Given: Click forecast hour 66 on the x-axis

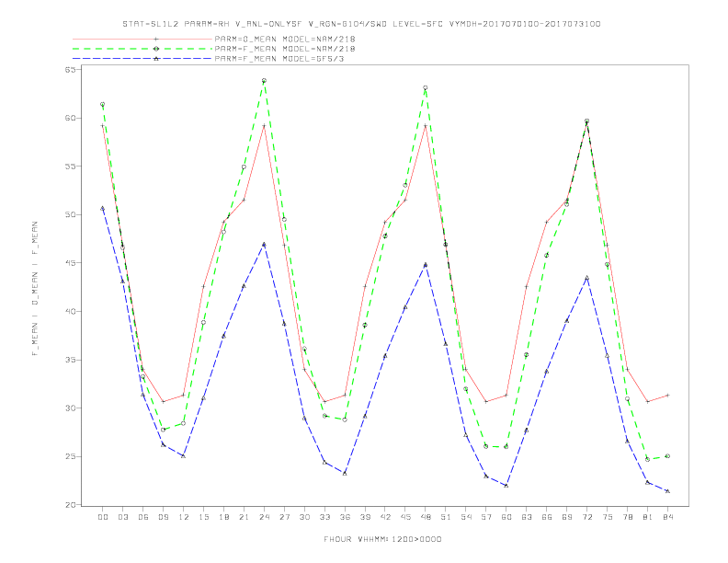Looking at the screenshot, I should [547, 517].
